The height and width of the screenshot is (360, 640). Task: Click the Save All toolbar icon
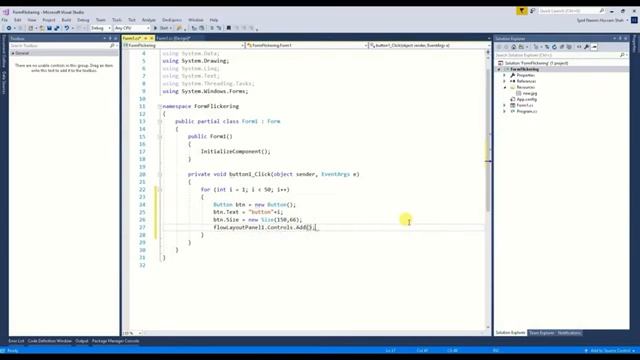(57, 28)
